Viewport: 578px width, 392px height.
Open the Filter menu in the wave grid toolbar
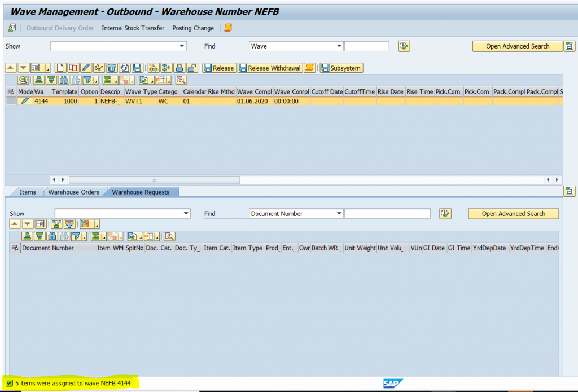90,80
